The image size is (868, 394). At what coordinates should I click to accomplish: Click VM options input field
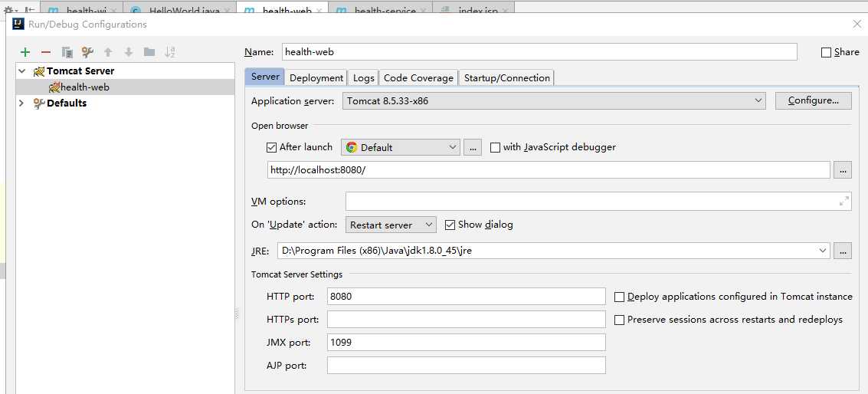point(598,201)
